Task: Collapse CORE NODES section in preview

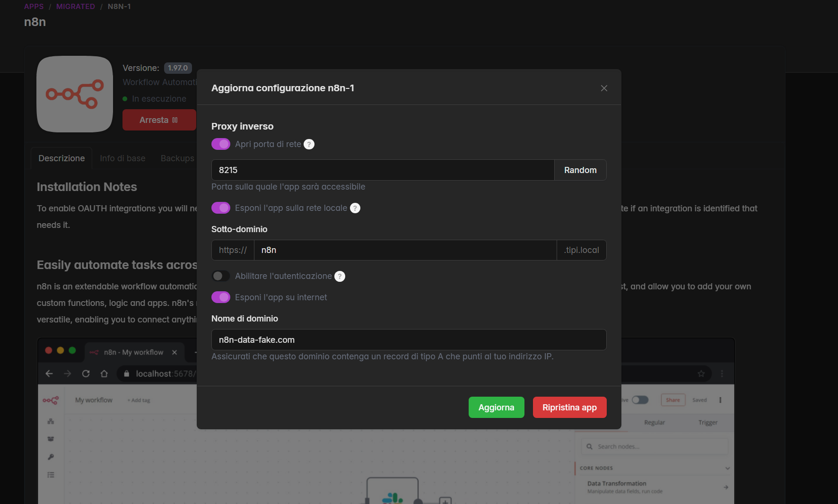Action: [727, 468]
